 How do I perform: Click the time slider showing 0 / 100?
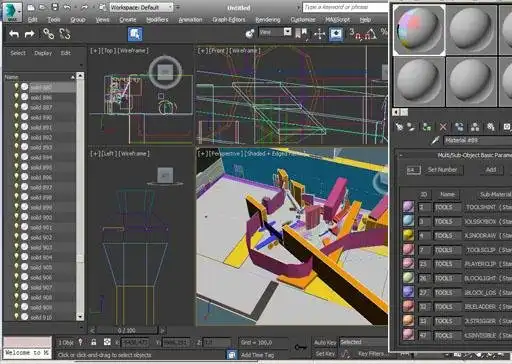click(x=127, y=331)
